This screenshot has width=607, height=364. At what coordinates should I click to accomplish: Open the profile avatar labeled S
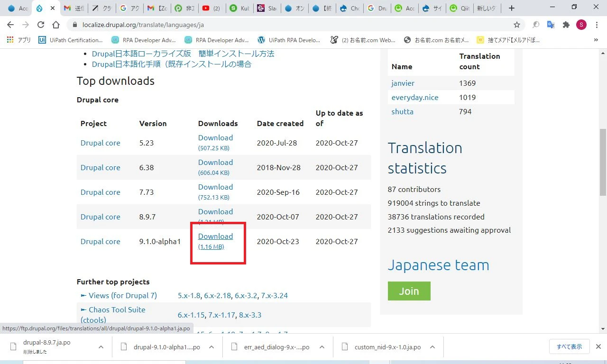click(x=581, y=25)
